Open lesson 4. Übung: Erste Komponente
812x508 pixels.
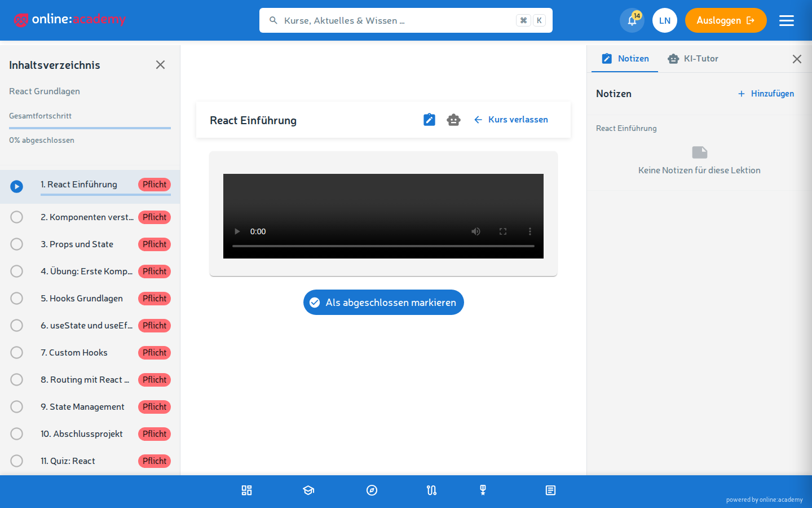[90, 271]
